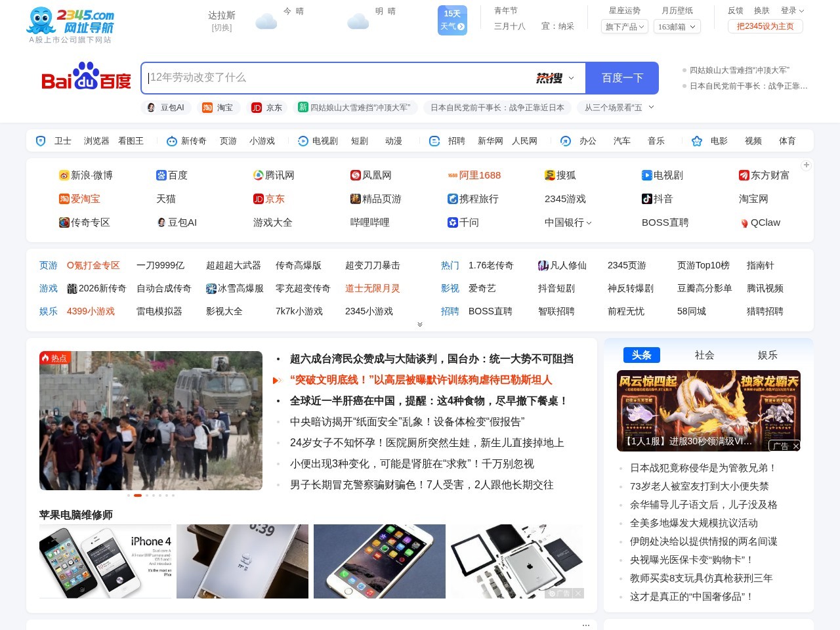Click the 新传奇 category icon
The width and height of the screenshot is (840, 630).
[x=172, y=141]
